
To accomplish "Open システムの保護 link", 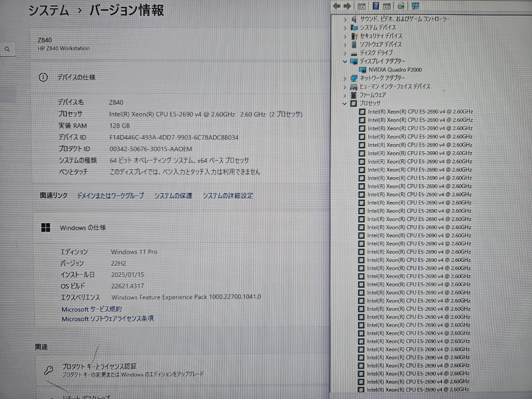I will coord(173,196).
